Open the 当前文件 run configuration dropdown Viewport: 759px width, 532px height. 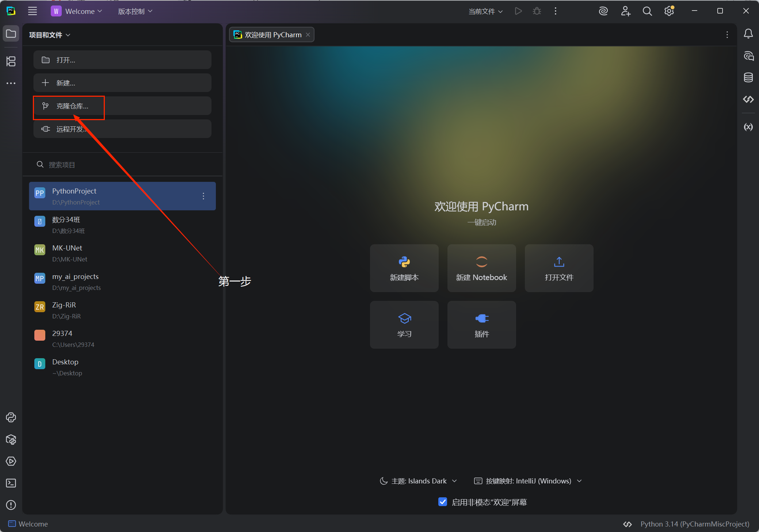(x=486, y=11)
